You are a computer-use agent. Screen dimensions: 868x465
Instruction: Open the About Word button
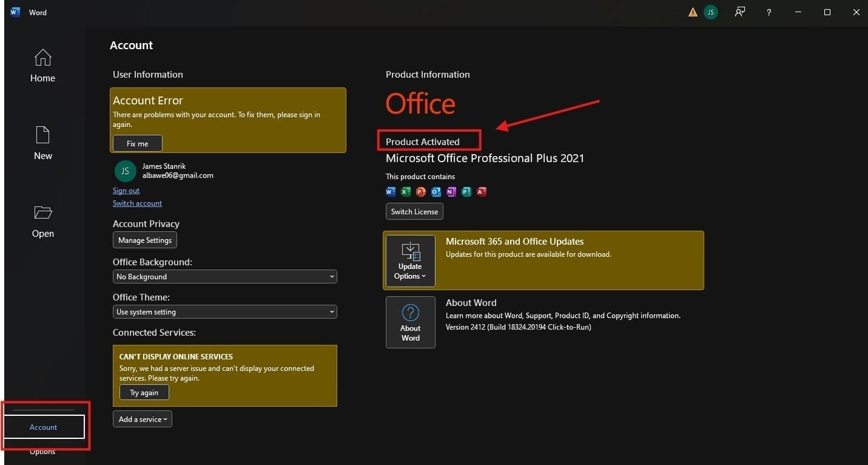tap(411, 322)
